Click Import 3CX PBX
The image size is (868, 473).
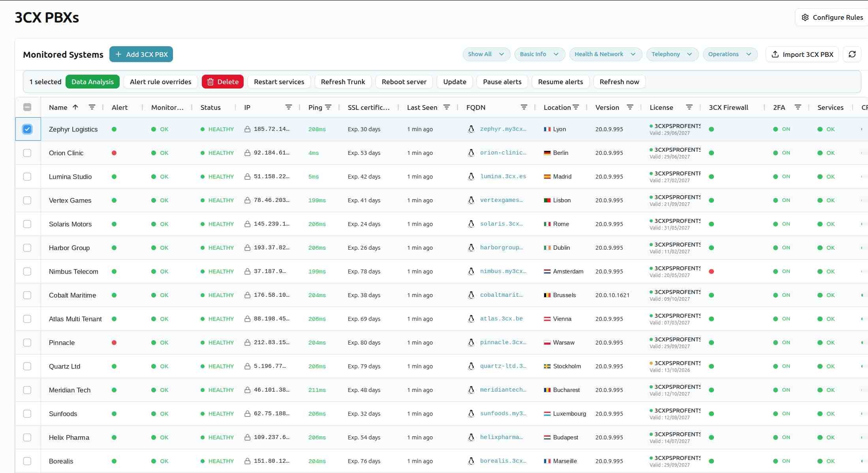tap(802, 54)
